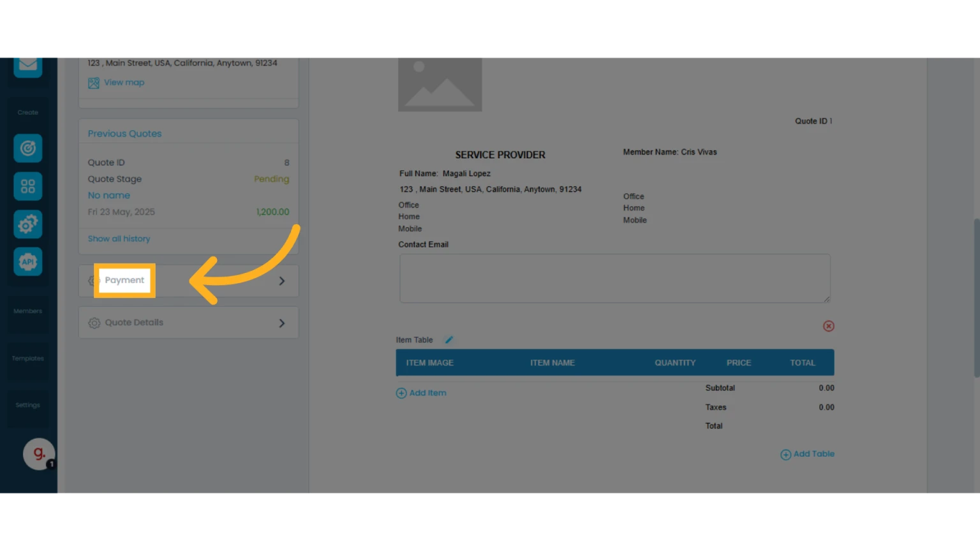Open the four-squares apps icon in sidebar
980x551 pixels.
28,186
